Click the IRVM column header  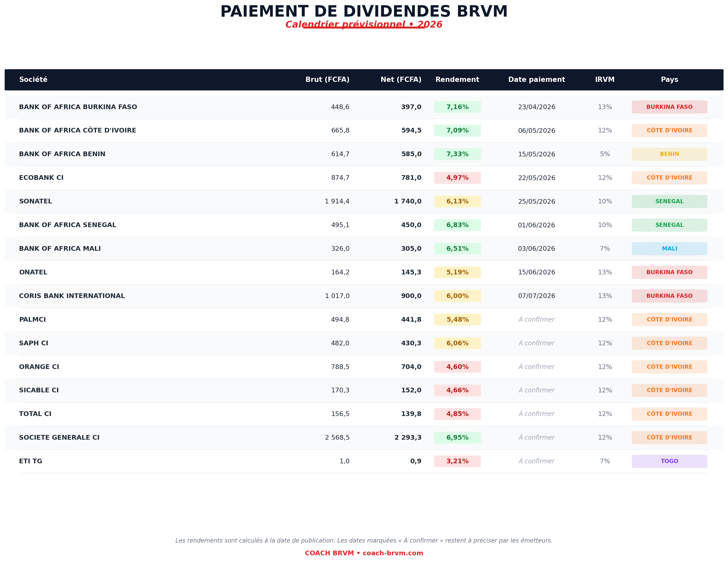pyautogui.click(x=605, y=80)
